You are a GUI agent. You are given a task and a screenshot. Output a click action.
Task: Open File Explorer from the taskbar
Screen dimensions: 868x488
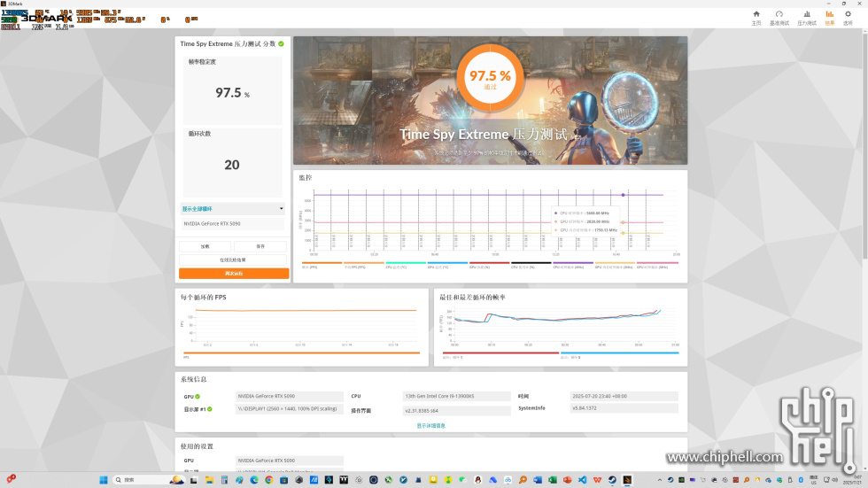[209, 480]
